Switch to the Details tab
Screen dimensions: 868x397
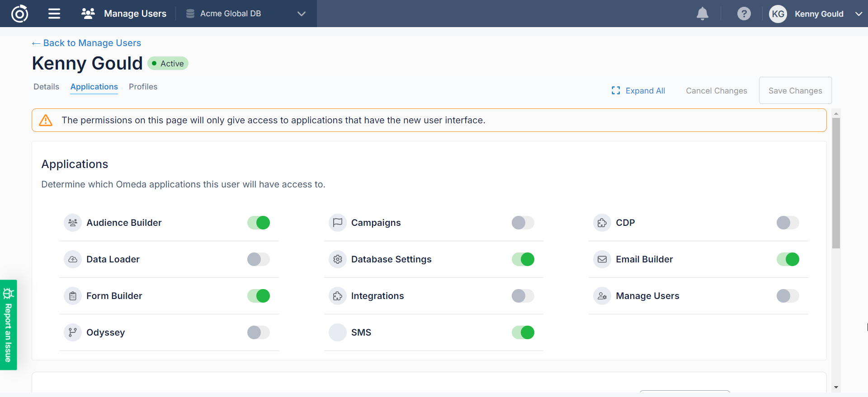click(x=46, y=87)
